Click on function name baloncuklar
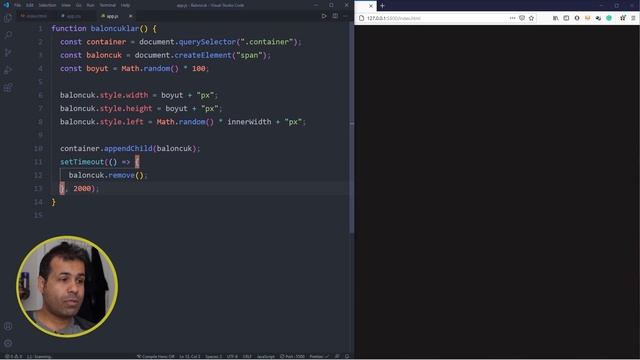The image size is (640, 360). click(115, 29)
